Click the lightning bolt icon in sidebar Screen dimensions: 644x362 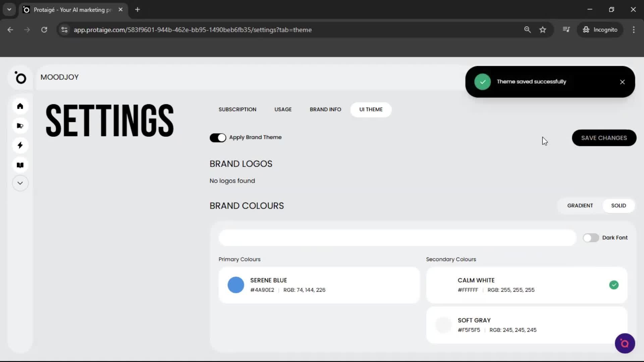click(20, 145)
